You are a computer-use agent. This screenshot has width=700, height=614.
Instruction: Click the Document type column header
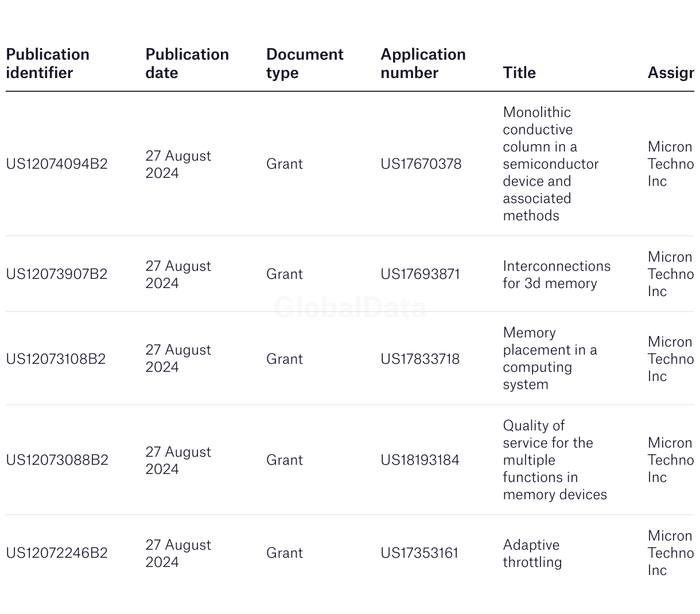point(305,64)
